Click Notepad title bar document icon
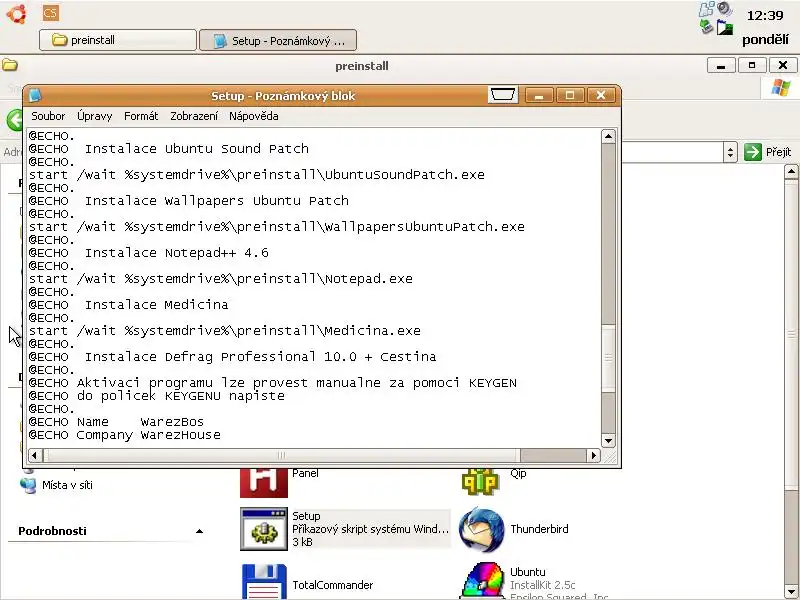800x600 pixels. tap(35, 95)
